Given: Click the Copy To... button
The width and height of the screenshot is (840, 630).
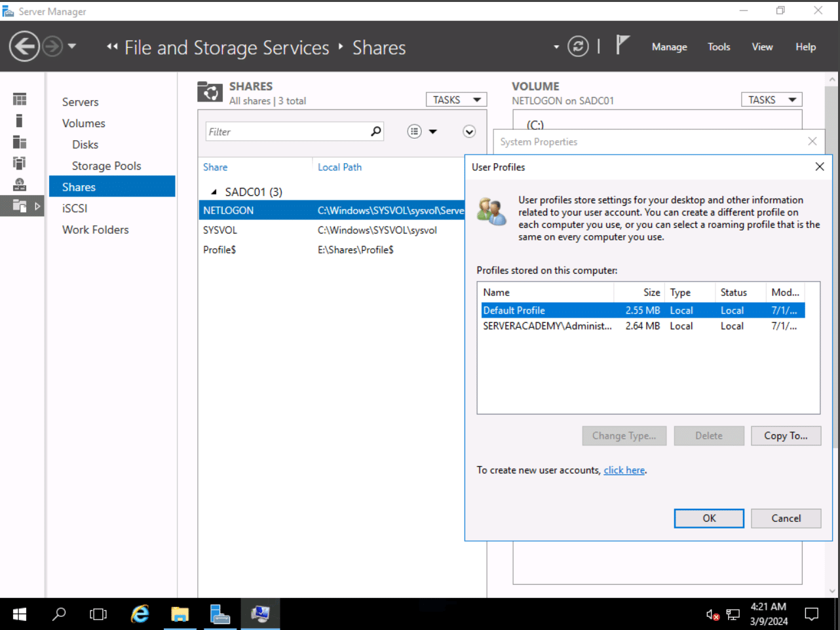Looking at the screenshot, I should pyautogui.click(x=785, y=436).
